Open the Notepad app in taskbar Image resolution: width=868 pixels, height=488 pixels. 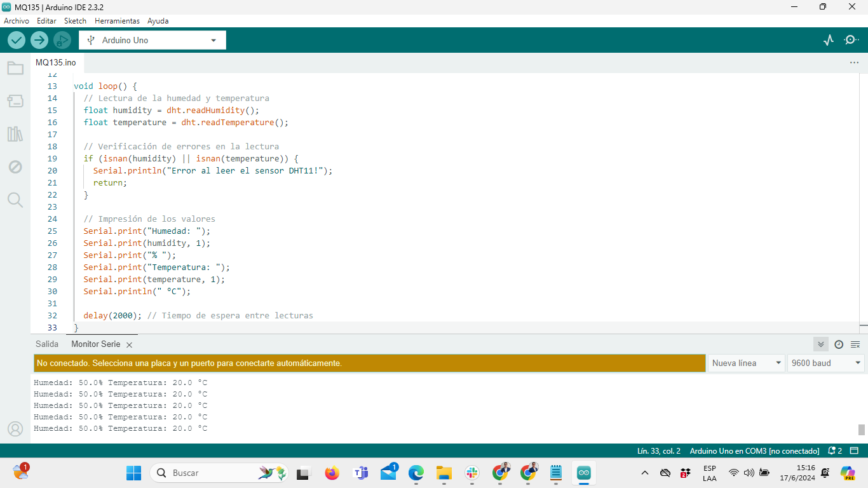pos(556,473)
